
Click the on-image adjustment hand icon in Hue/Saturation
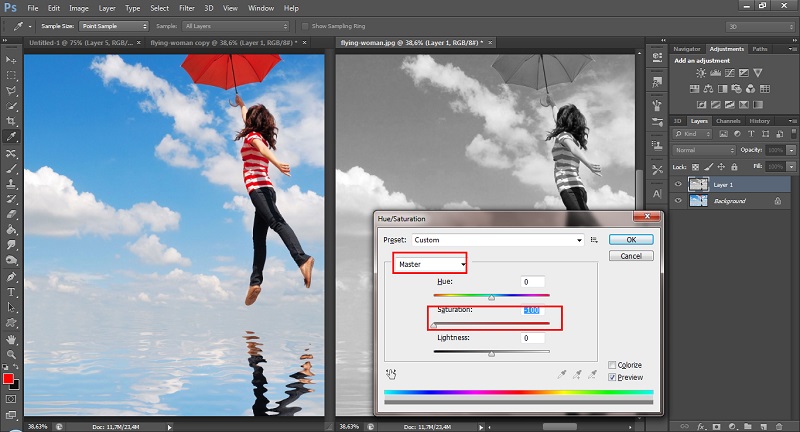[x=391, y=374]
